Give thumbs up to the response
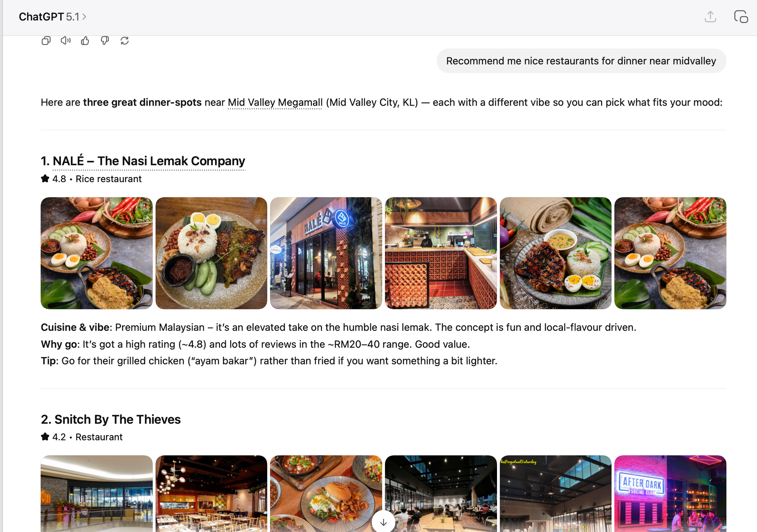The width and height of the screenshot is (757, 532). pos(85,40)
